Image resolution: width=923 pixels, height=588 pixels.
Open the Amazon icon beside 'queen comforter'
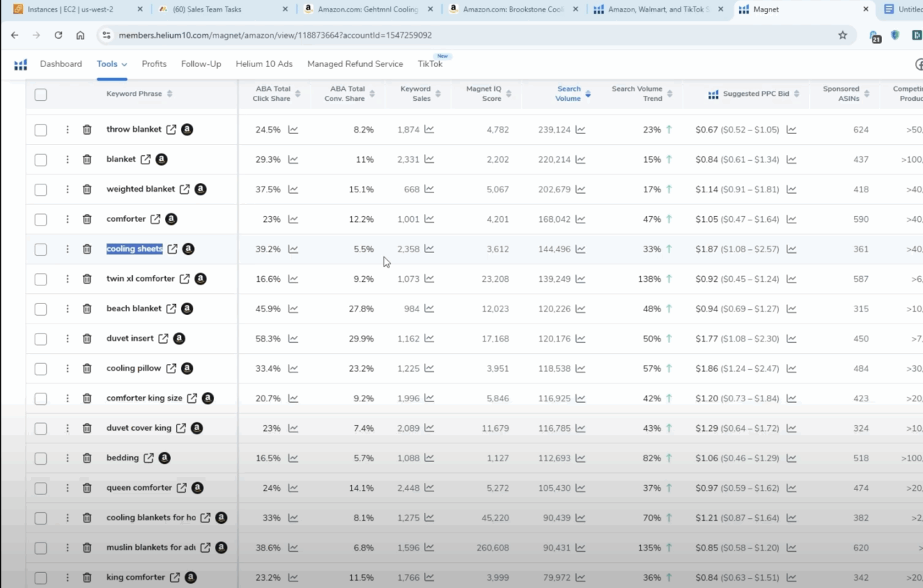pos(196,488)
